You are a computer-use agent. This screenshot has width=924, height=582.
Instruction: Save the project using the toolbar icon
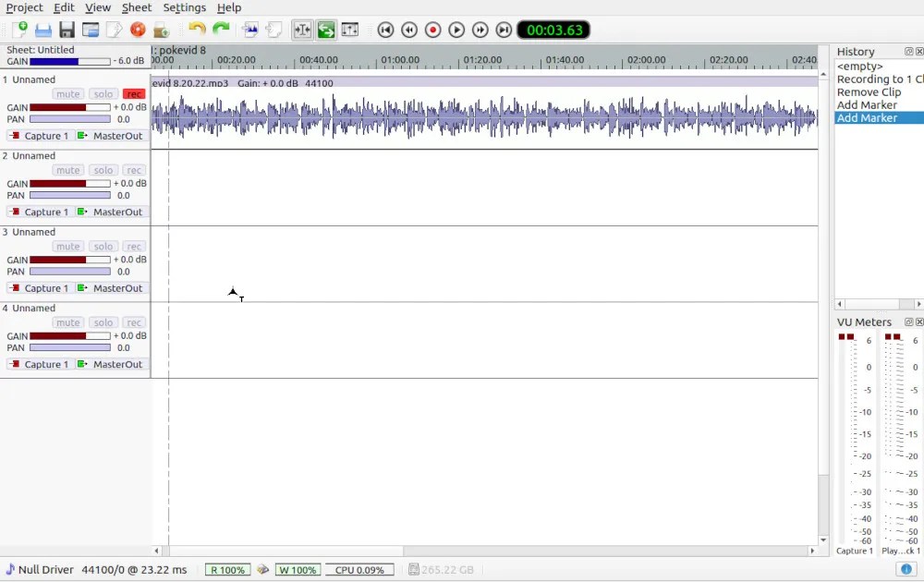[x=66, y=29]
